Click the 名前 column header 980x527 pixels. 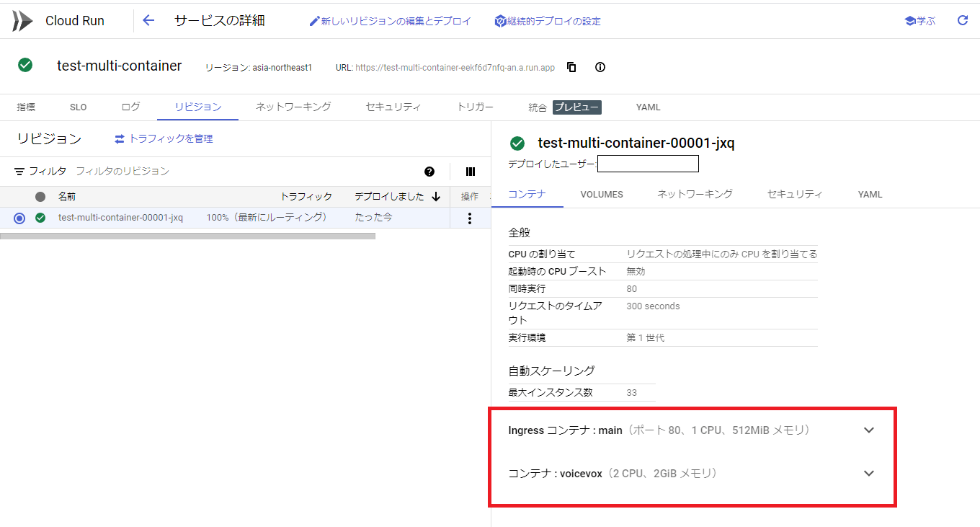67,196
